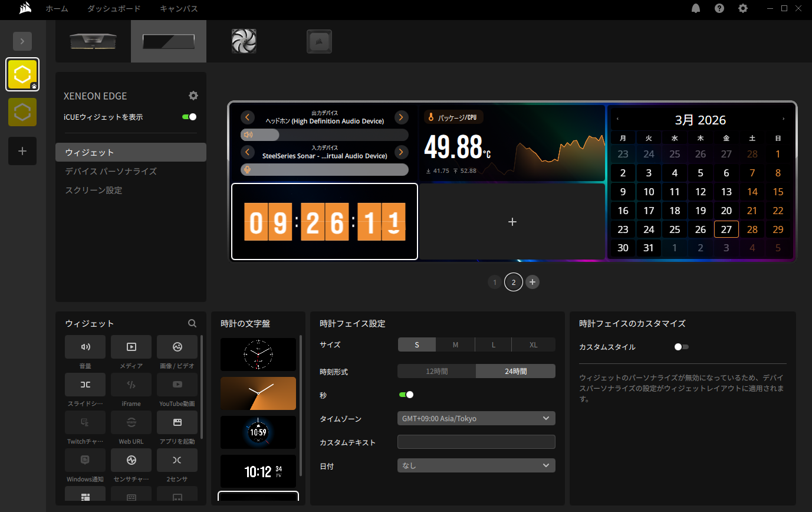Switch to スクリーン設定 section
Screen dimensions: 812x512
[94, 190]
